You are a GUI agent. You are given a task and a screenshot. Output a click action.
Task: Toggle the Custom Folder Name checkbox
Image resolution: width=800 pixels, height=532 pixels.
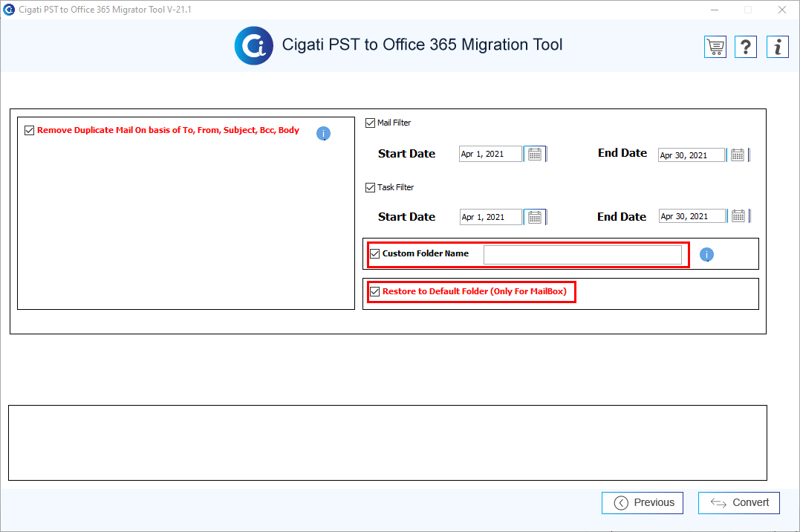[375, 254]
